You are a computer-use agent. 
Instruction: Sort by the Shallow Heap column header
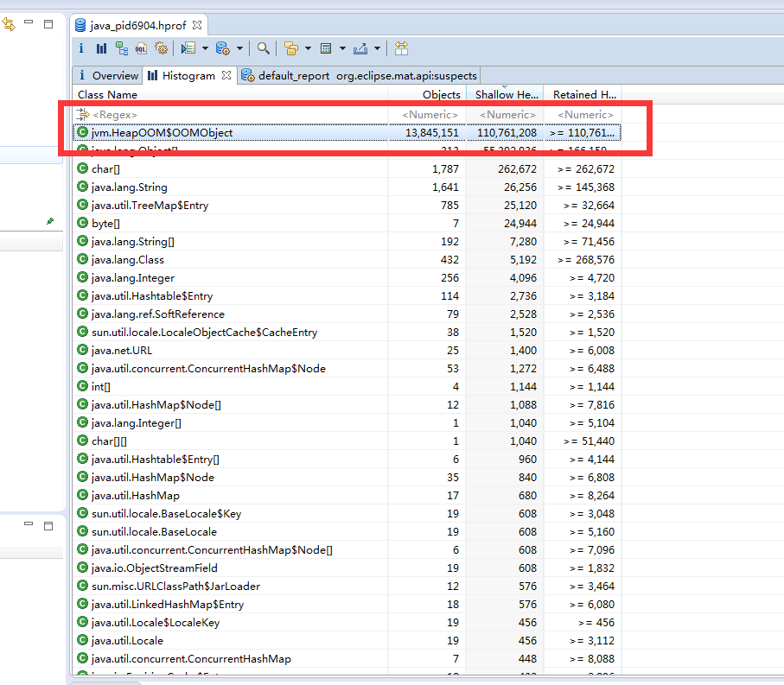coord(506,94)
